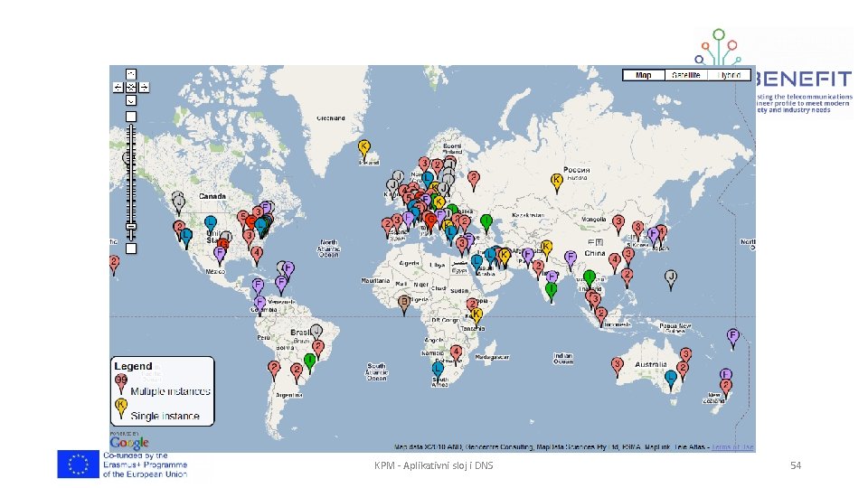Select the red 2 marker over the Philippines
The image size is (868, 488).
point(627,278)
